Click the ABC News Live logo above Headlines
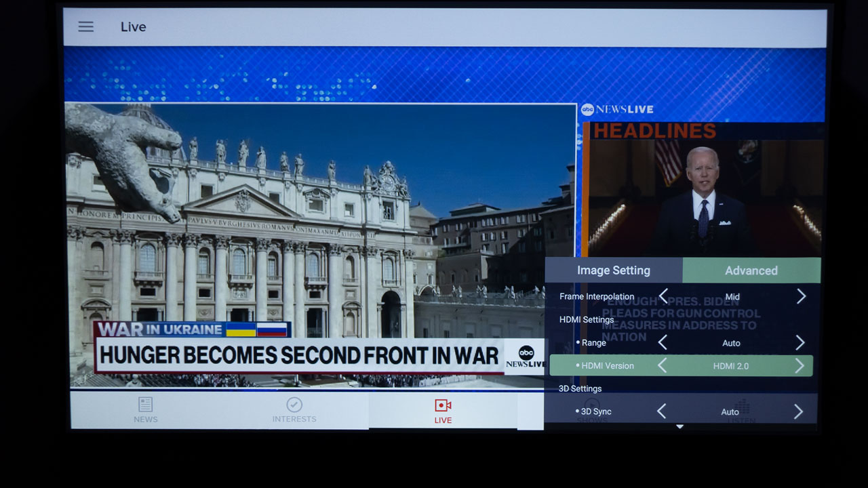Viewport: 868px width, 488px height. click(x=617, y=110)
